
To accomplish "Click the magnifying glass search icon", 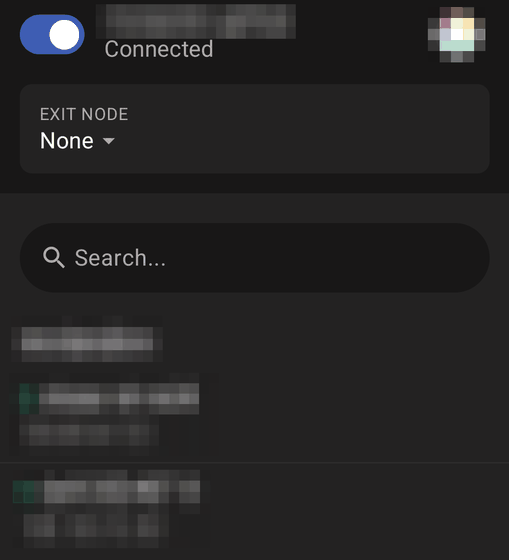I will 54,257.
